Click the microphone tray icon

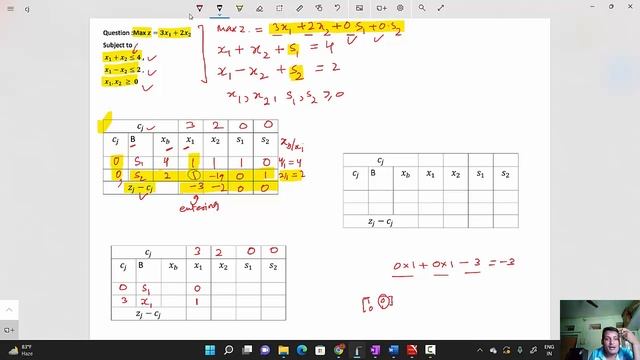click(520, 350)
